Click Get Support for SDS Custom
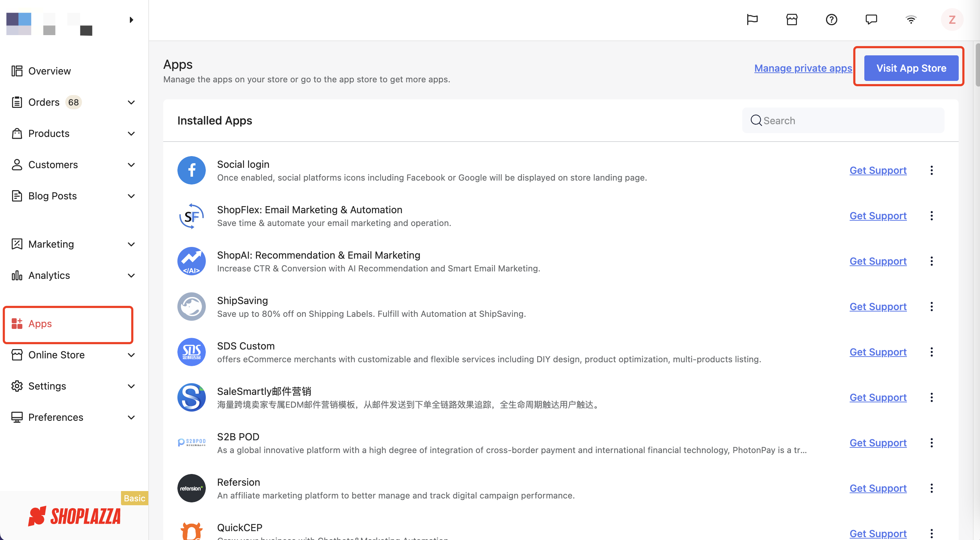 point(878,352)
